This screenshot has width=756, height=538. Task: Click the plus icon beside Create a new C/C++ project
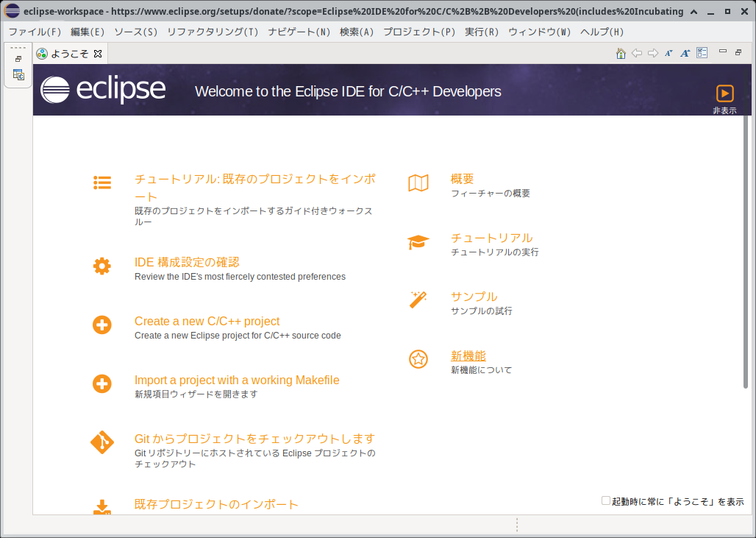[101, 325]
